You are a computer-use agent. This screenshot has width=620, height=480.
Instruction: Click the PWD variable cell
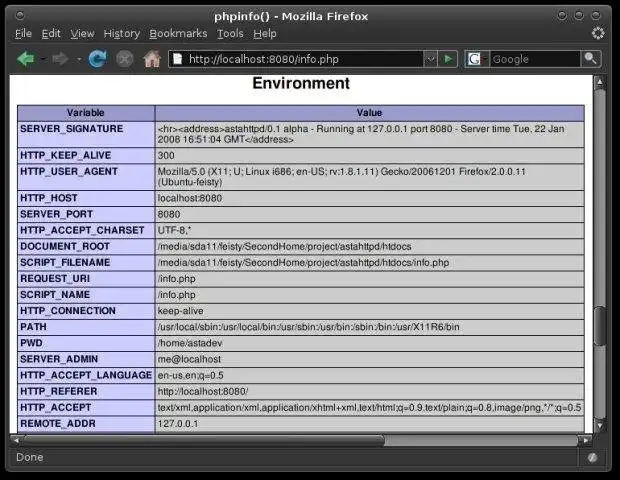86,343
